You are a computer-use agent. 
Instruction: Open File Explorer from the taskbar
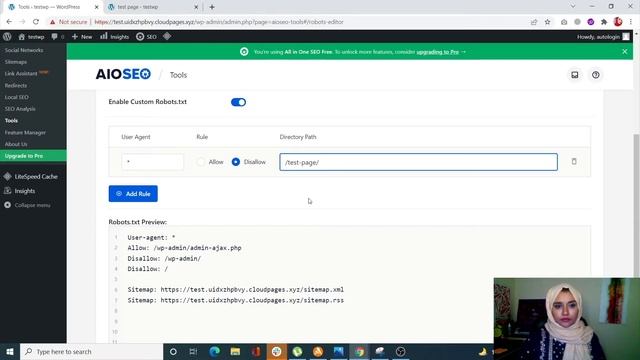coord(235,351)
